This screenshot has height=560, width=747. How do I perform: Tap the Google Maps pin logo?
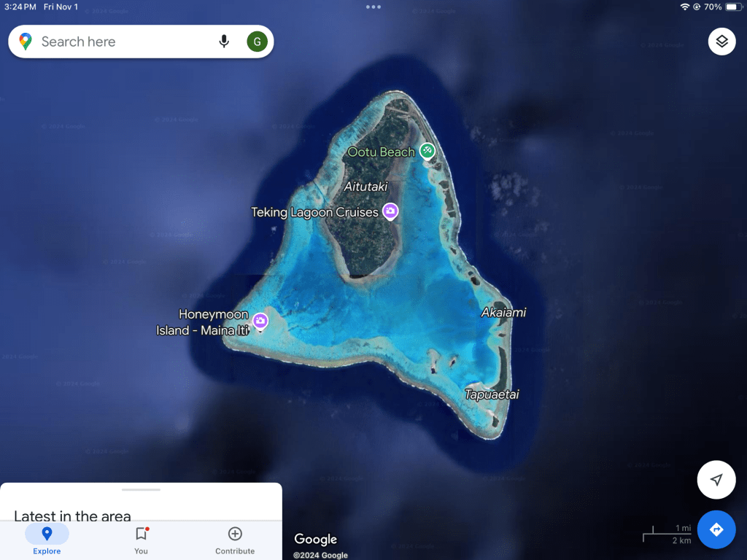coord(26,42)
